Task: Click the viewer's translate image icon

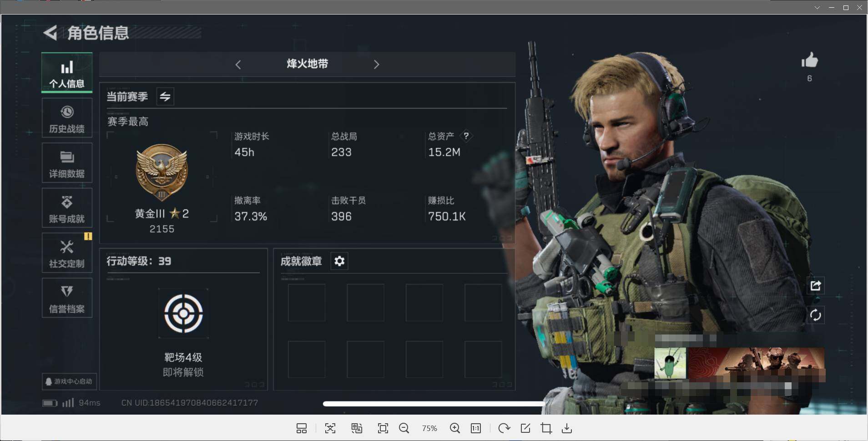Action: tap(357, 428)
